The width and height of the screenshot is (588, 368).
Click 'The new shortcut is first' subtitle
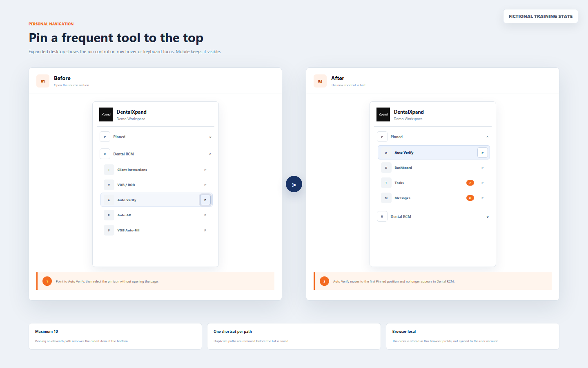348,85
